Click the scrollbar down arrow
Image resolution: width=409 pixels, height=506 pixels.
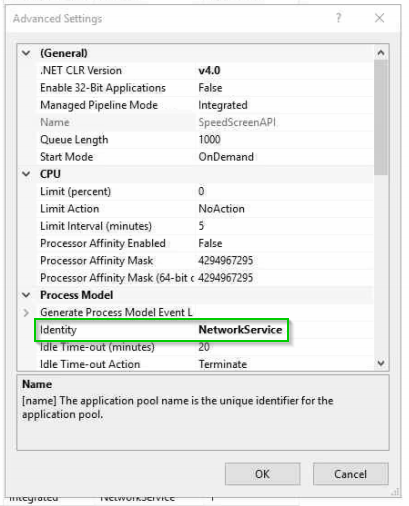[381, 363]
